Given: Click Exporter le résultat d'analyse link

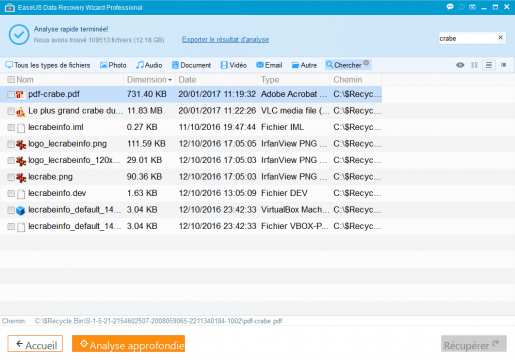Looking at the screenshot, I should coord(225,39).
